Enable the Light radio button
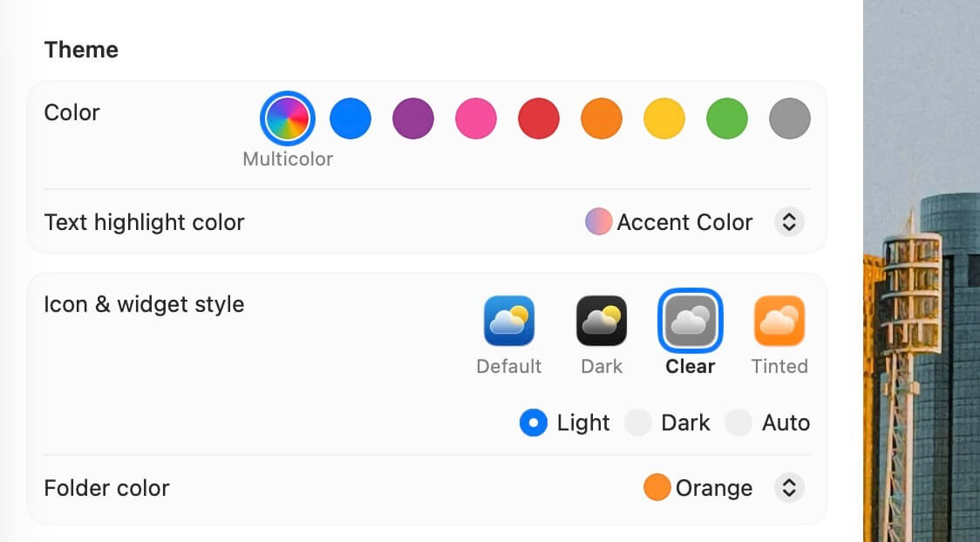Screen dimensions: 980x542 tap(533, 423)
